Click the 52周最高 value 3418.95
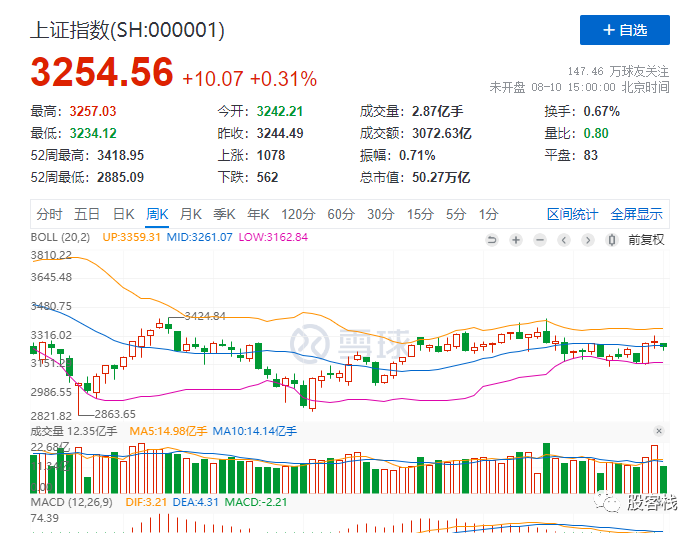This screenshot has height=533, width=700. tap(121, 155)
